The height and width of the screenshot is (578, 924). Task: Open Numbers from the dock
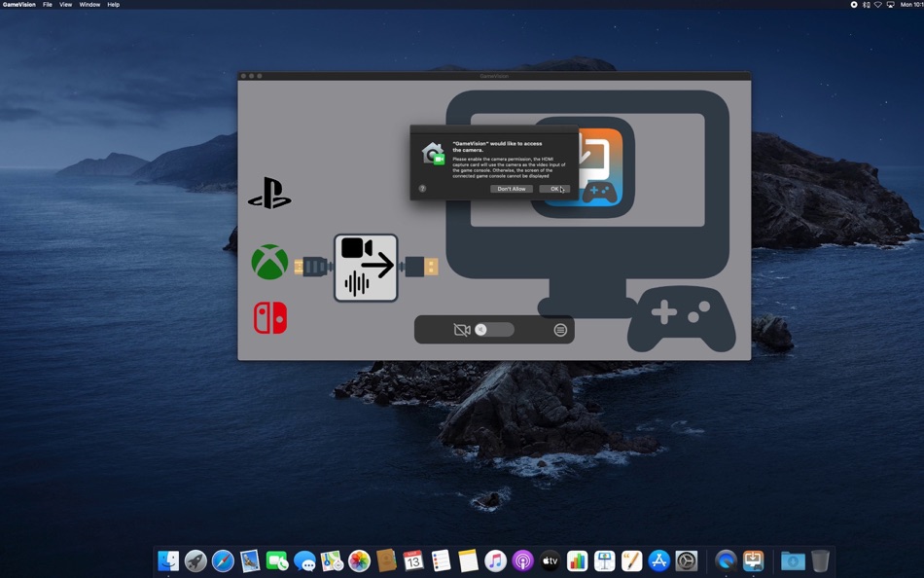click(x=578, y=560)
